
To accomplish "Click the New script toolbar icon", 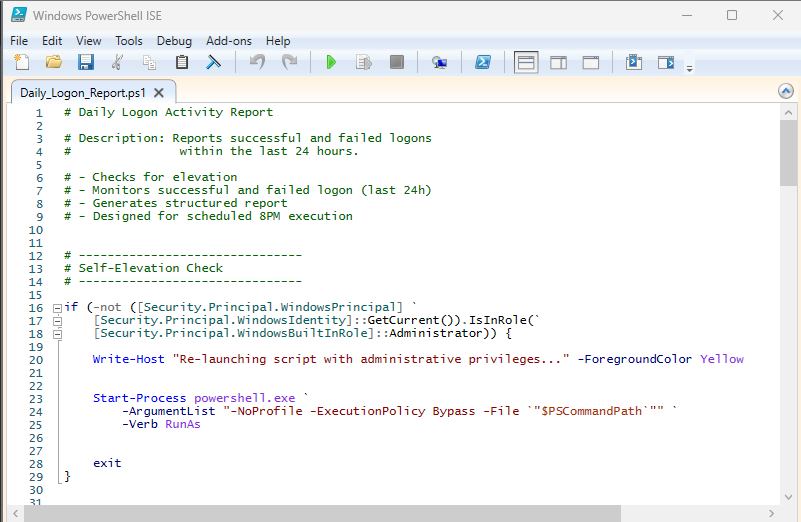I will (x=21, y=62).
